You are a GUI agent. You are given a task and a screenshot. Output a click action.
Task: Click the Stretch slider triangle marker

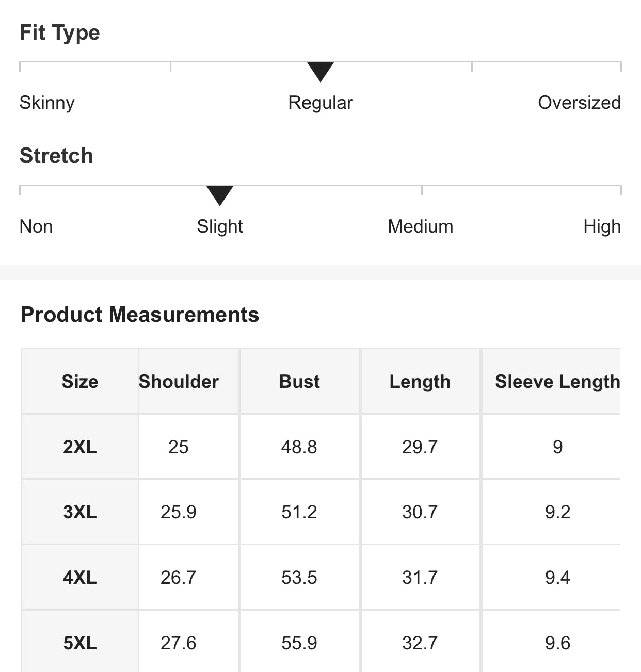(220, 195)
